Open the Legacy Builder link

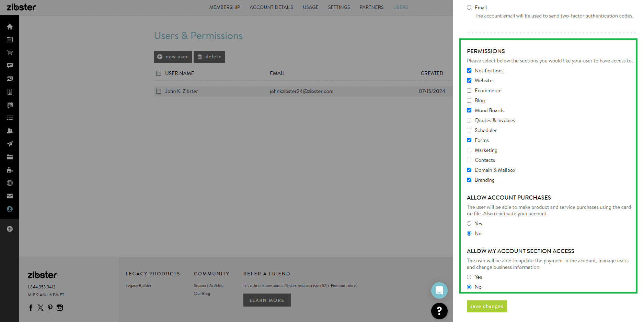(x=139, y=286)
